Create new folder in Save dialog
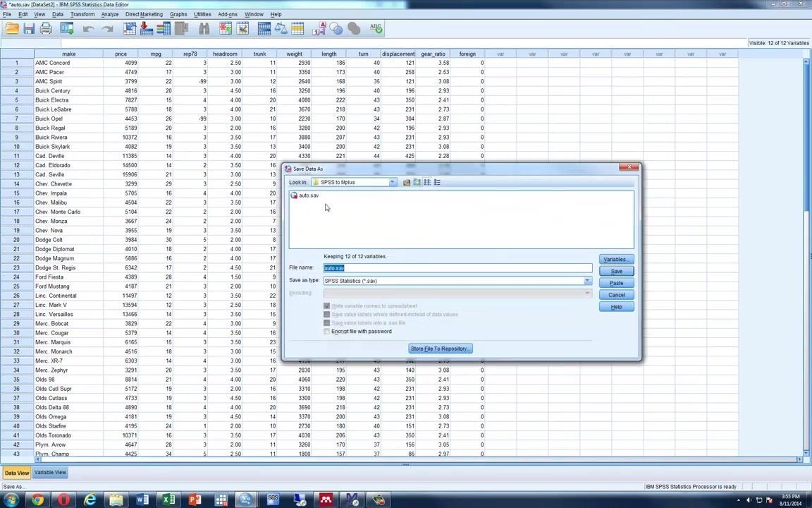 click(x=417, y=183)
